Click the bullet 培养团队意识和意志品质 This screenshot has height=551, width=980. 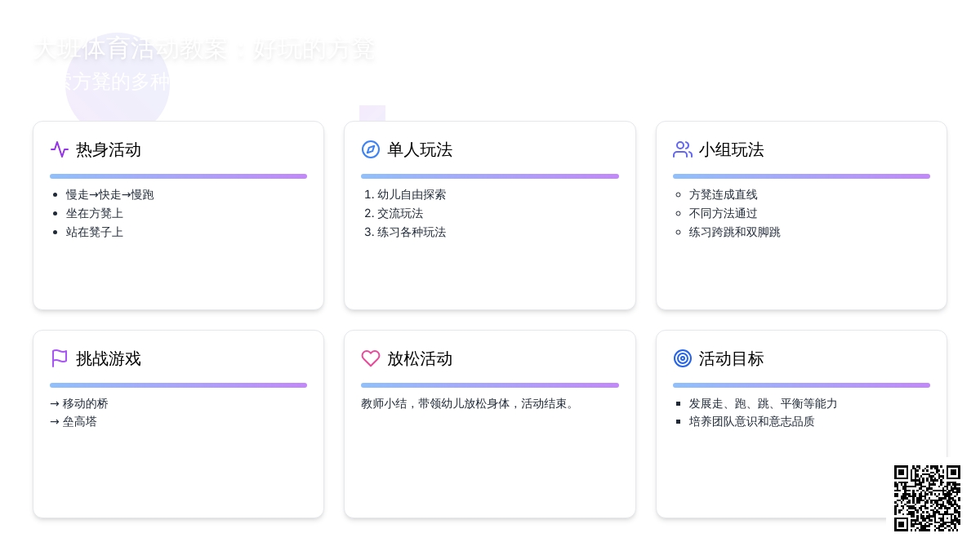pos(752,421)
